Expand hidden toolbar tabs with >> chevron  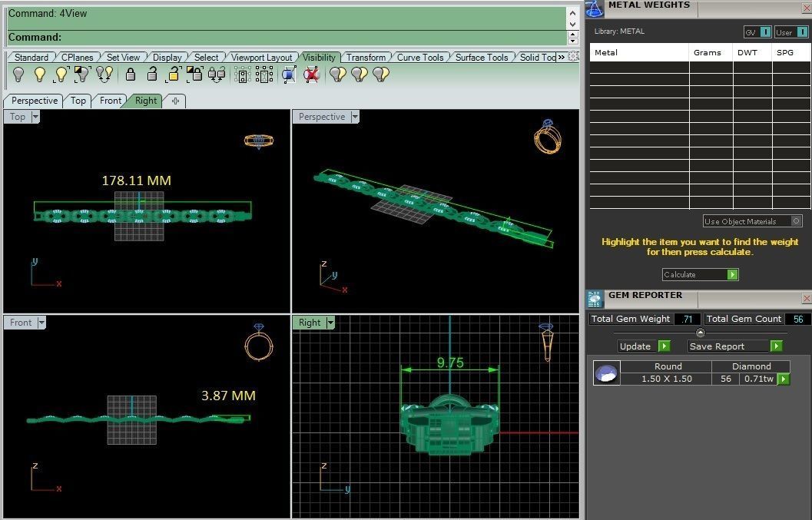click(562, 57)
